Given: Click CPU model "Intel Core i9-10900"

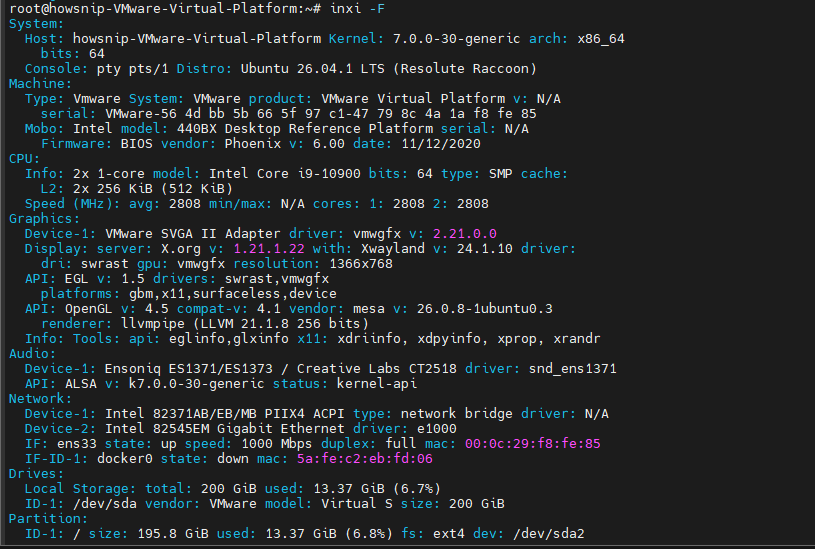Looking at the screenshot, I should [285, 174].
